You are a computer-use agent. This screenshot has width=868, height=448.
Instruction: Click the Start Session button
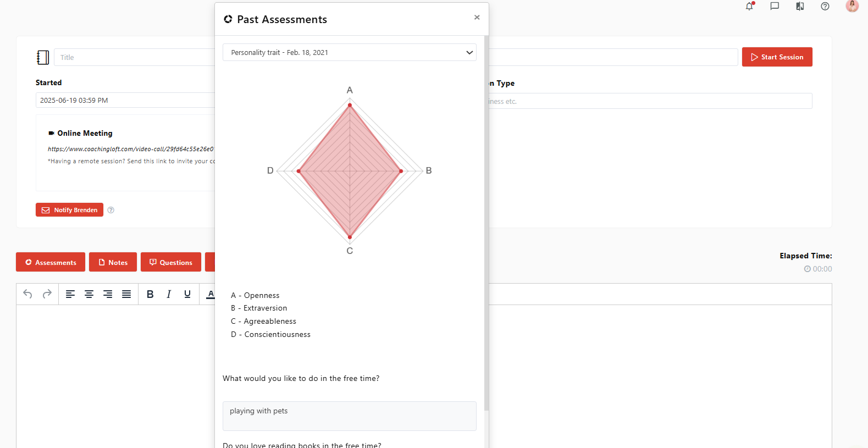777,57
